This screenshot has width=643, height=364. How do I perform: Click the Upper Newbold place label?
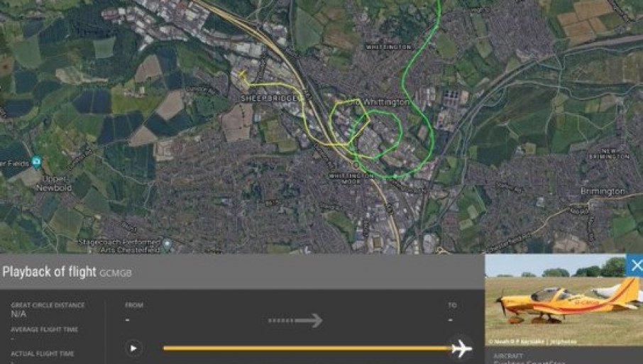pos(54,183)
